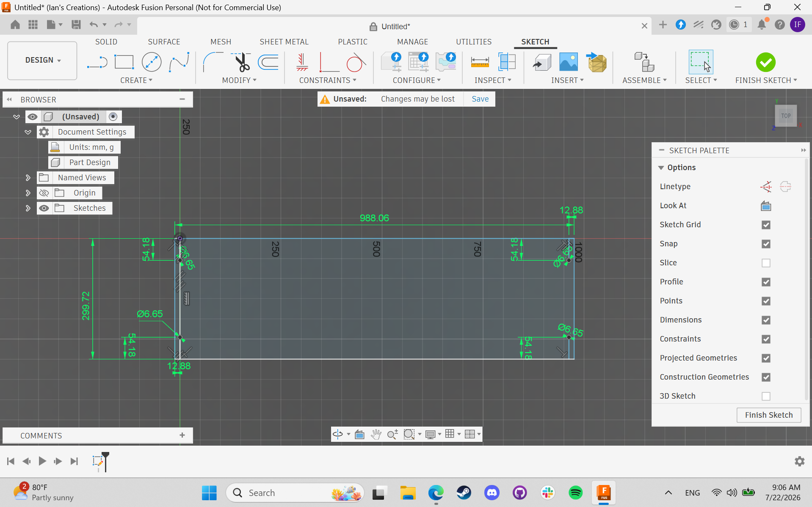Open the INSPECT dropdown menu
Image resolution: width=812 pixels, height=507 pixels.
click(x=493, y=80)
